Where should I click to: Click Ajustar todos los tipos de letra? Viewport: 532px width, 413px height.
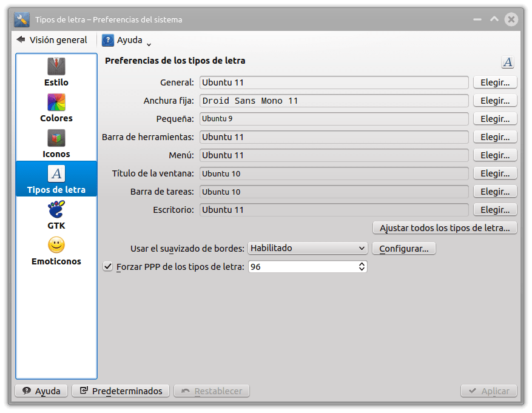(444, 228)
